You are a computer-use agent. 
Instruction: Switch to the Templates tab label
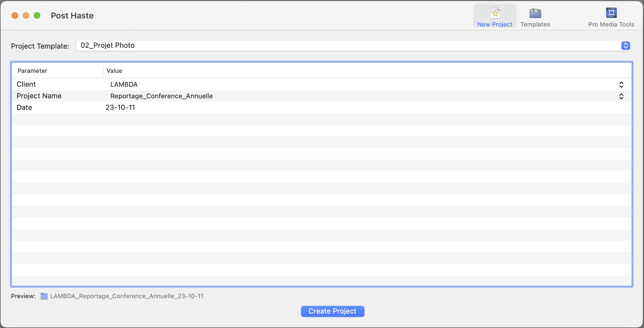click(535, 24)
